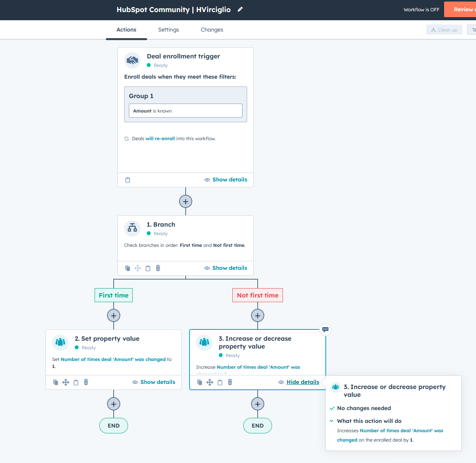Click the Amount is known filter
This screenshot has height=463, width=476.
[x=186, y=111]
